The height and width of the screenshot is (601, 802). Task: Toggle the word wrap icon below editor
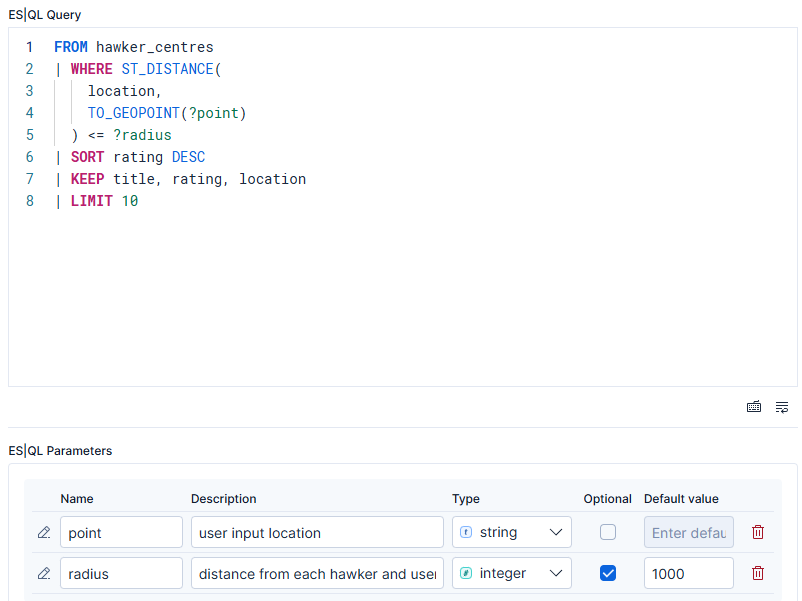(x=782, y=407)
